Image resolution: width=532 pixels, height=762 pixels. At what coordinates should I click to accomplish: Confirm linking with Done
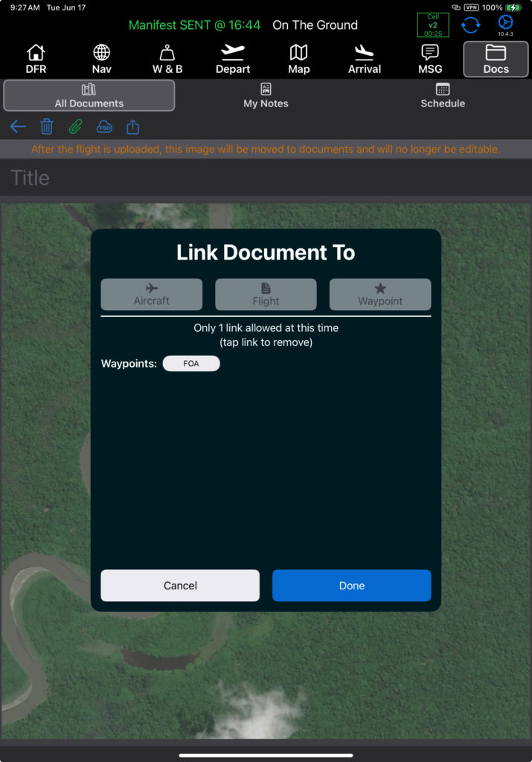(352, 586)
